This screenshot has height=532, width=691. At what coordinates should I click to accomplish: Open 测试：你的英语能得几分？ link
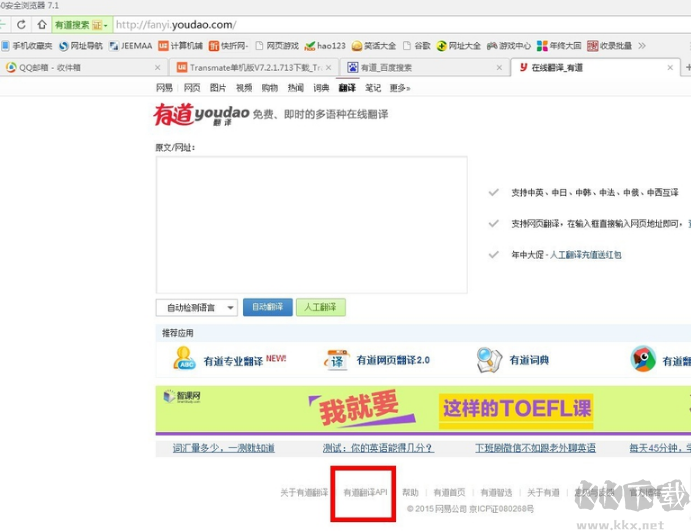378,448
